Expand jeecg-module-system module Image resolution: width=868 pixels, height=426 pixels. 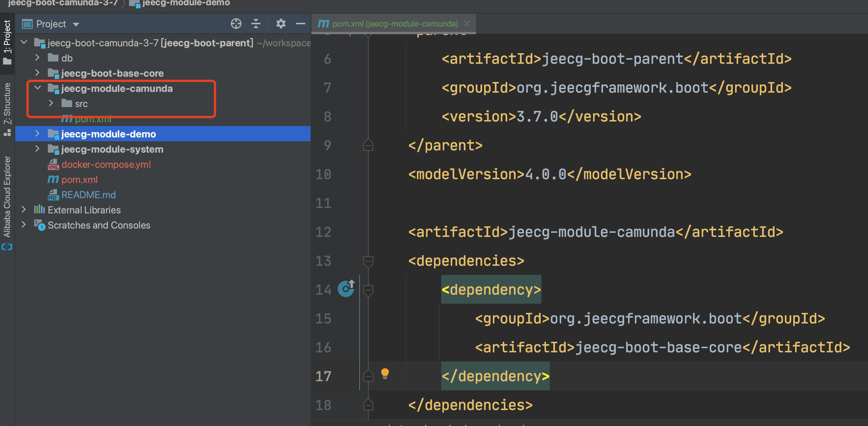point(37,149)
